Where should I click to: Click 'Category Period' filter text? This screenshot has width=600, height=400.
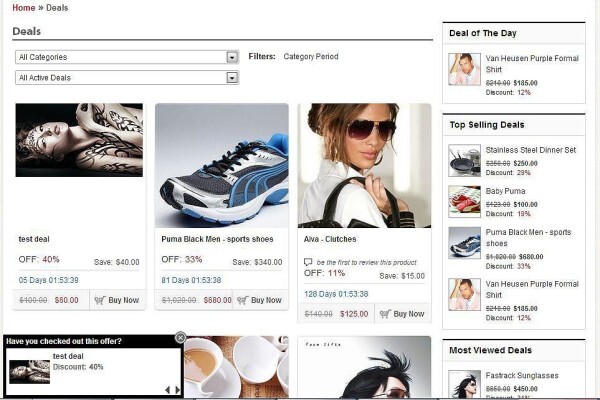[311, 57]
